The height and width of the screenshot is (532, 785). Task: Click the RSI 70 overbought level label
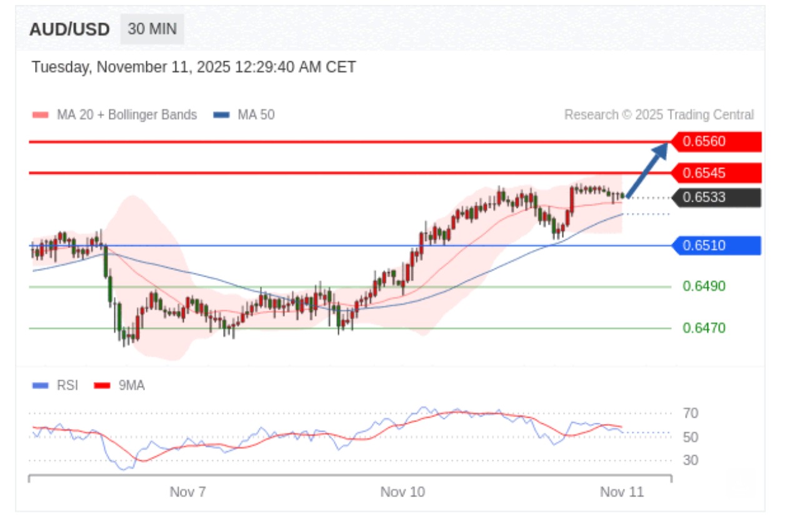[691, 413]
